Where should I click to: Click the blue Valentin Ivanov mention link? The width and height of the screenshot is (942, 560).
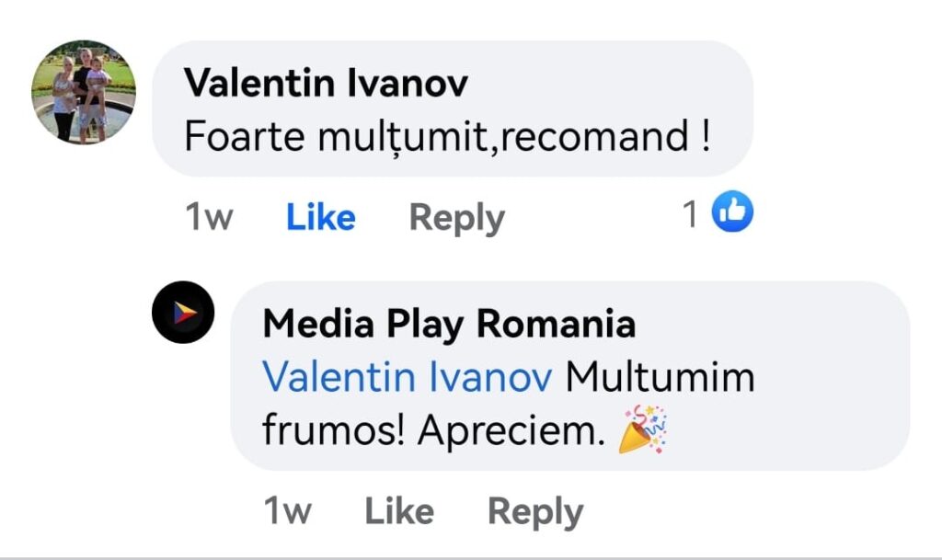[408, 378]
